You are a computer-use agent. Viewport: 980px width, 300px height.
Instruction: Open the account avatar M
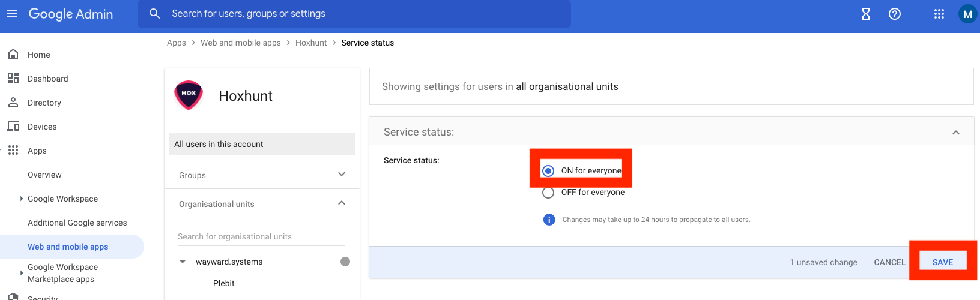click(x=967, y=14)
